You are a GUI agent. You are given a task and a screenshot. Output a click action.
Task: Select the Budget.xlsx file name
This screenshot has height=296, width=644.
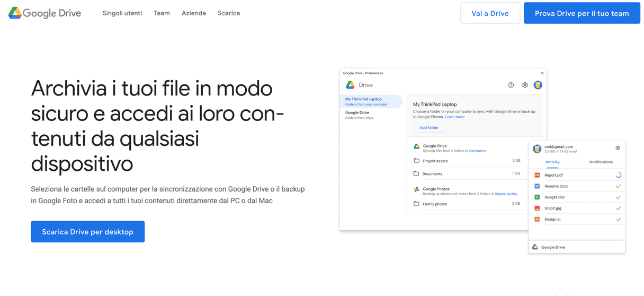(x=554, y=197)
